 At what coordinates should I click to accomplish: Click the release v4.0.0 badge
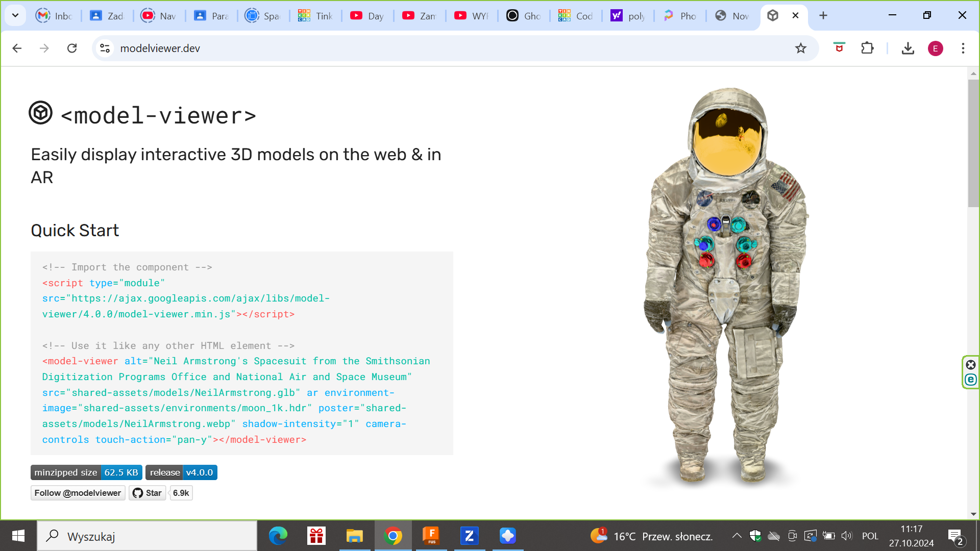pyautogui.click(x=181, y=472)
